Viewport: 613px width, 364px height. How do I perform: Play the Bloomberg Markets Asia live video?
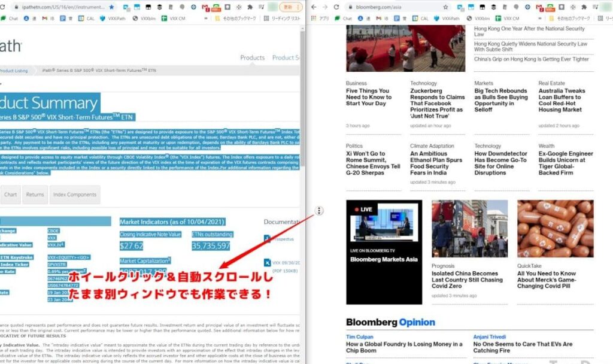coord(384,223)
